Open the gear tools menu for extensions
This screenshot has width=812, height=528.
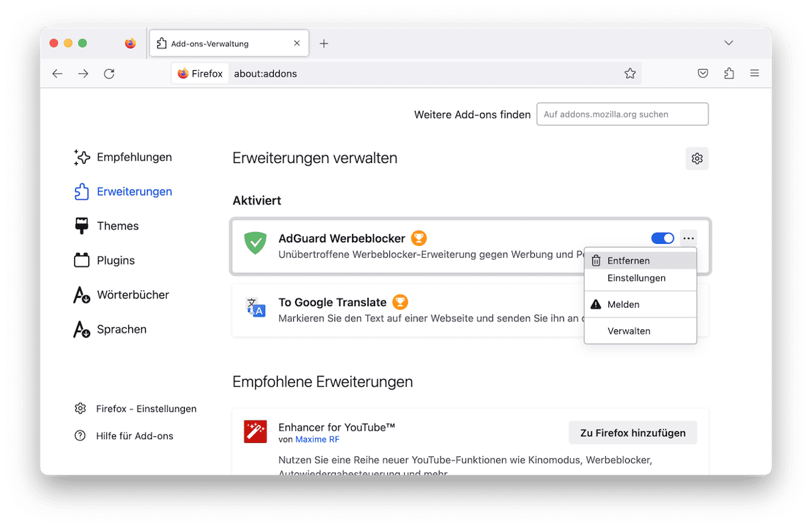pyautogui.click(x=697, y=158)
